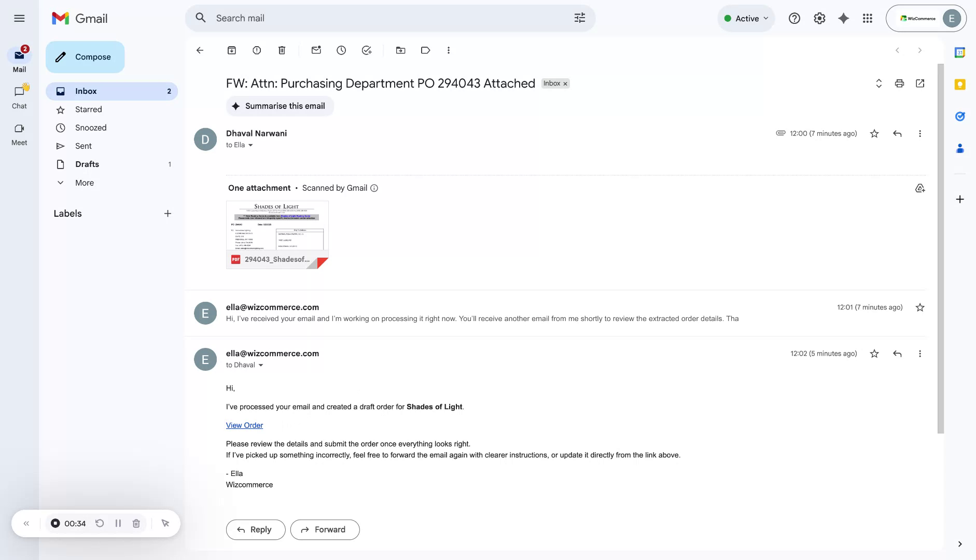The width and height of the screenshot is (976, 560).
Task: Open Google Keep in the side panel
Action: (960, 84)
